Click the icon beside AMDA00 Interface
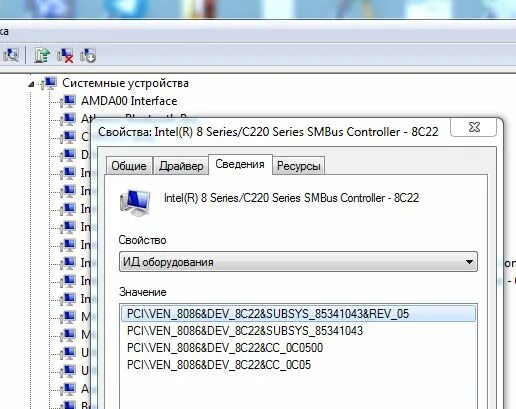516x409 pixels. coord(68,101)
